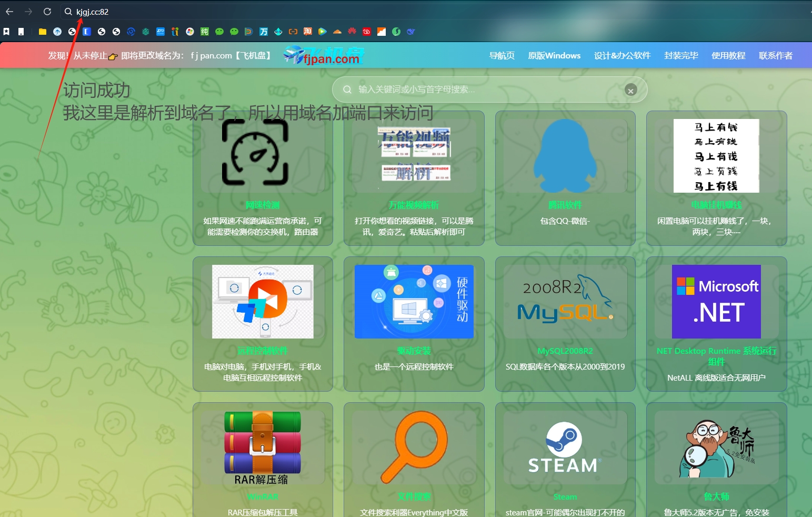Viewport: 812px width, 517px height.
Task: Click the banner notice about fjpan.com 飞机盘
Action: [x=161, y=55]
